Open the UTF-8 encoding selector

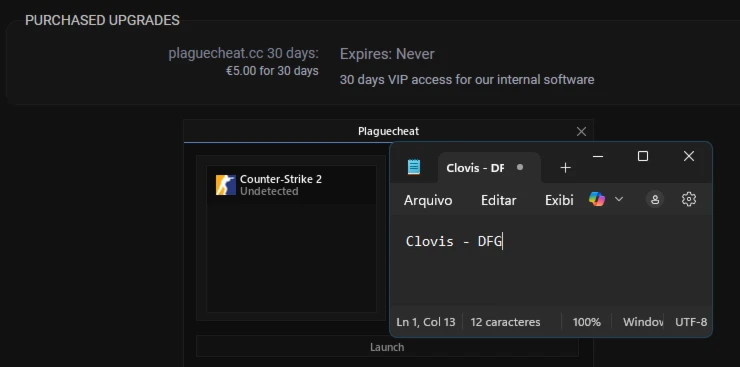pyautogui.click(x=691, y=322)
